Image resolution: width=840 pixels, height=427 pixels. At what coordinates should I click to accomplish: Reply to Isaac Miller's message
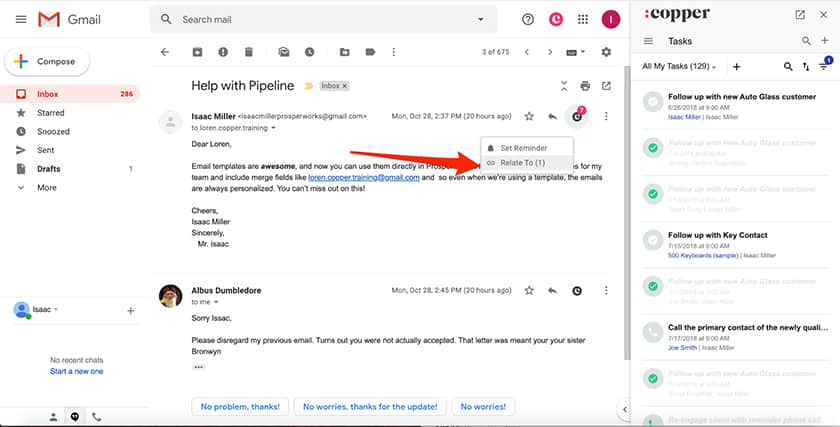pyautogui.click(x=552, y=116)
